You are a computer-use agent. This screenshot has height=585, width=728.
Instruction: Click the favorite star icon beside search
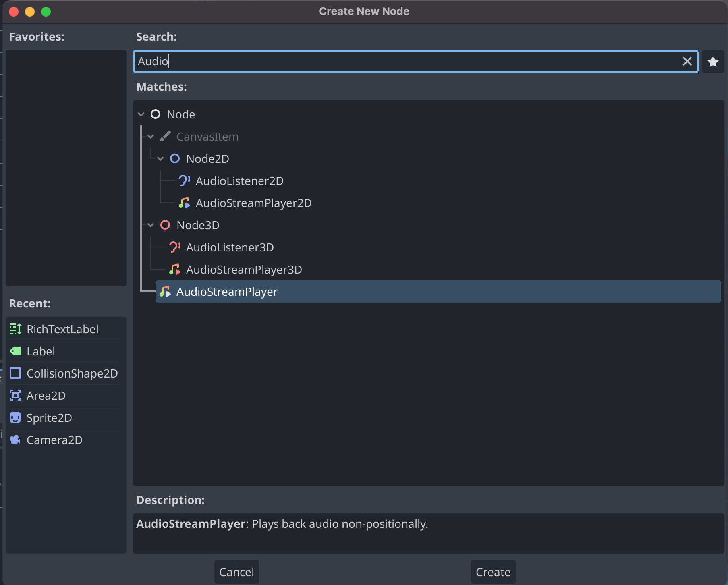713,62
